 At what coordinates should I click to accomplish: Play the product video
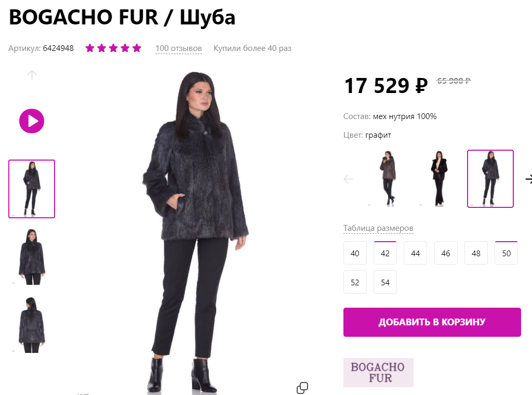coord(32,121)
